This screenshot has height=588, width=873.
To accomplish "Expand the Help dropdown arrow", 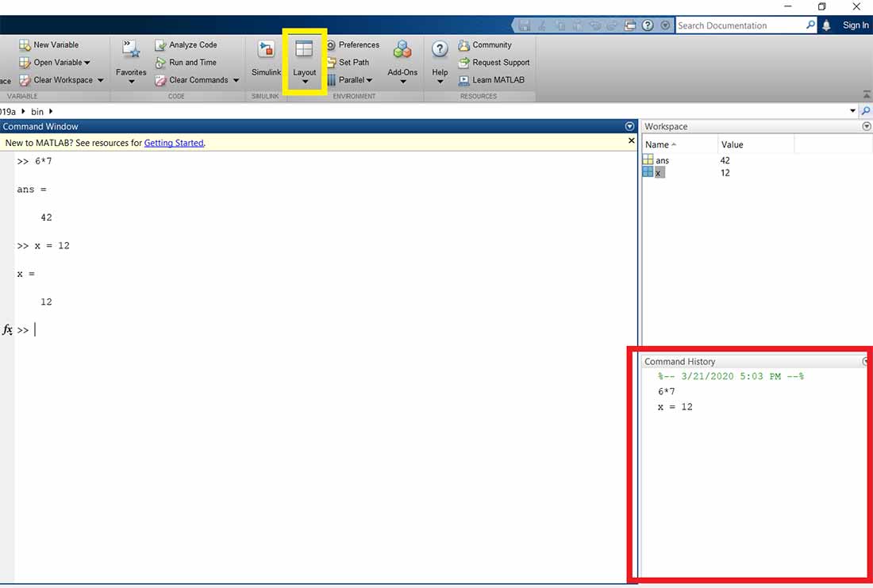I will click(440, 82).
